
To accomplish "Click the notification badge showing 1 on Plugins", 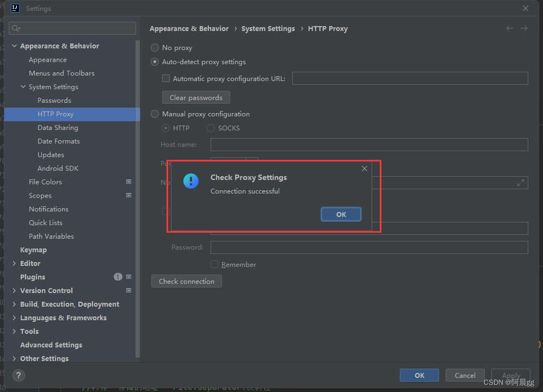I will 118,277.
